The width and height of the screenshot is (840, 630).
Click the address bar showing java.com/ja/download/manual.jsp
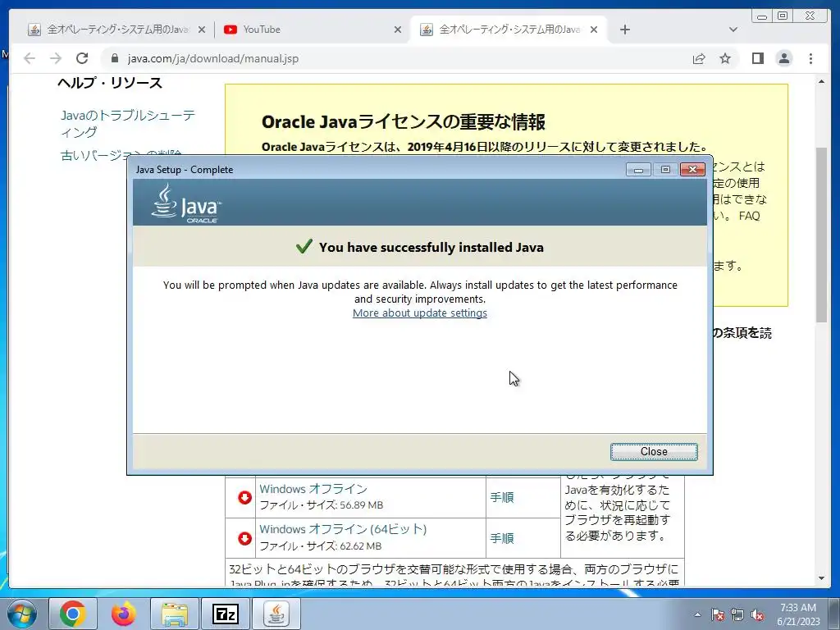[396, 58]
